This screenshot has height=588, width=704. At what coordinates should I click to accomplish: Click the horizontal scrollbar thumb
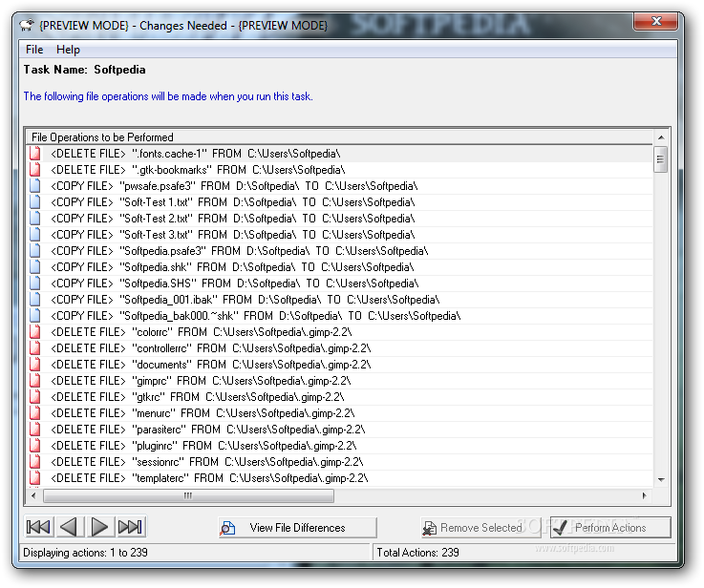(188, 495)
